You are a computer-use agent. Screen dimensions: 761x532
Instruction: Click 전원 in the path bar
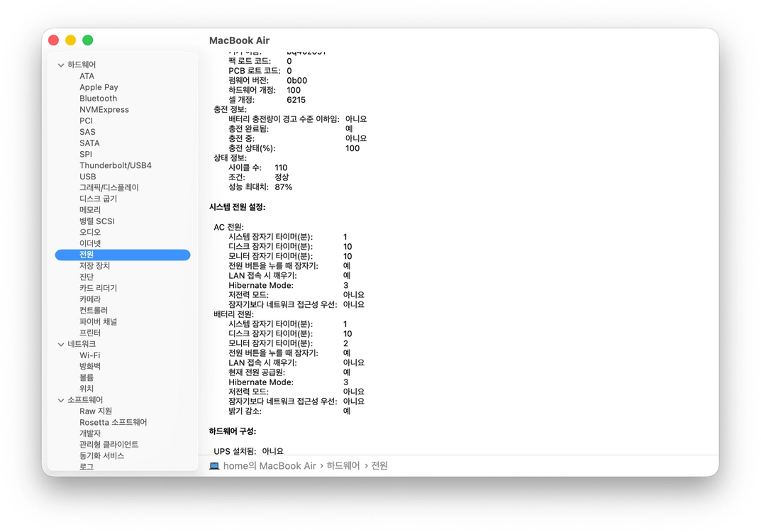[x=379, y=467]
